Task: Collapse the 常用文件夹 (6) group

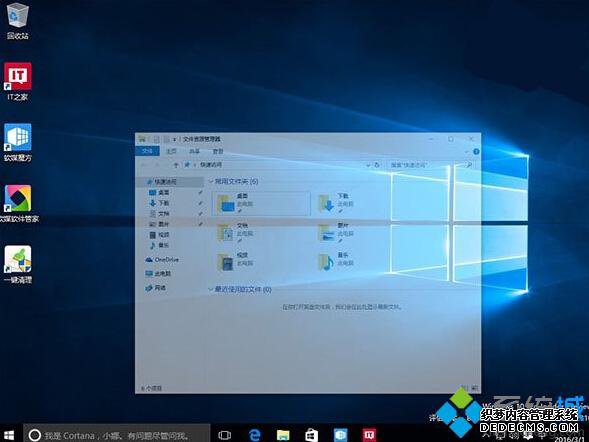Action: coord(211,182)
